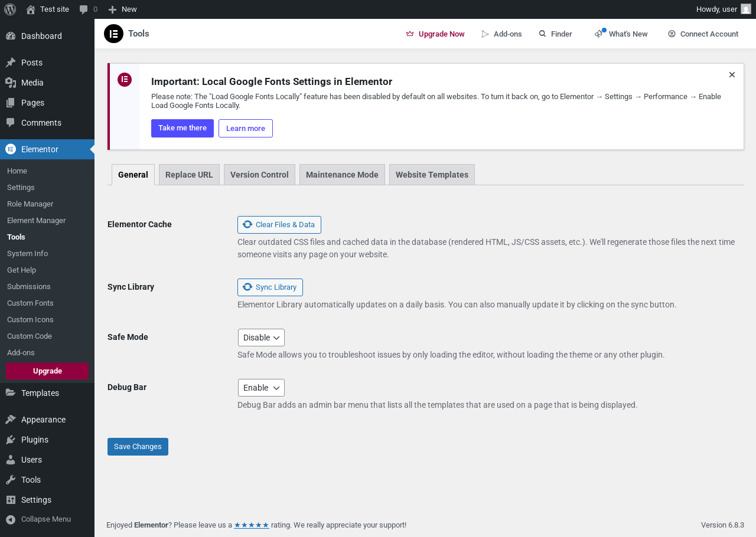Viewport: 756px width, 537px height.
Task: Open the comments bubble icon in admin bar
Action: (84, 9)
